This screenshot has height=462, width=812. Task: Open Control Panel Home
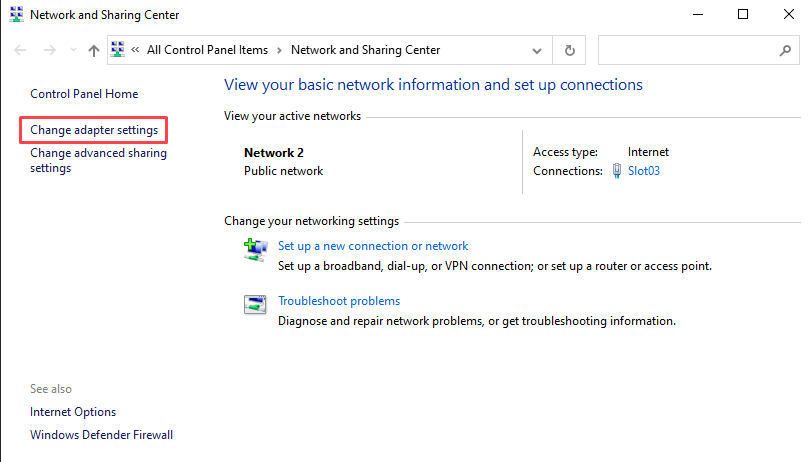pyautogui.click(x=84, y=94)
